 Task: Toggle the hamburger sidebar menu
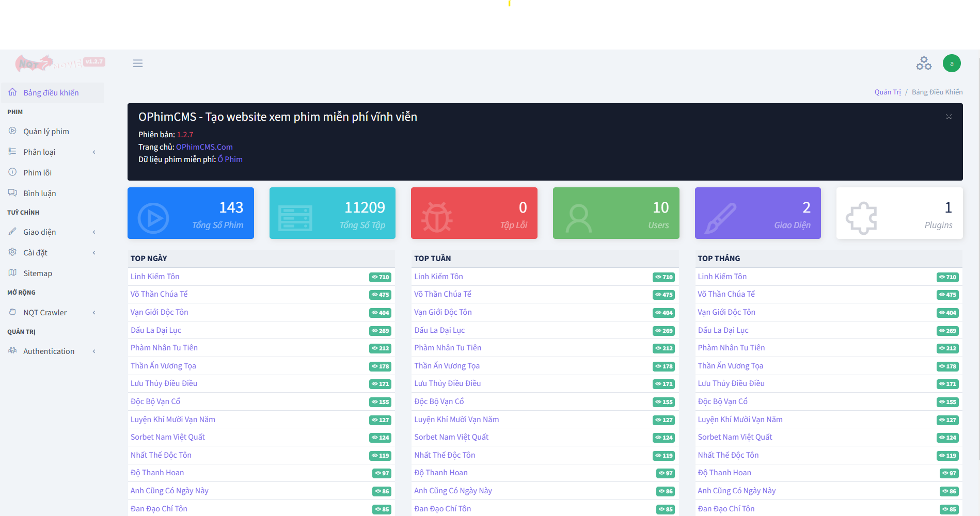pyautogui.click(x=137, y=63)
